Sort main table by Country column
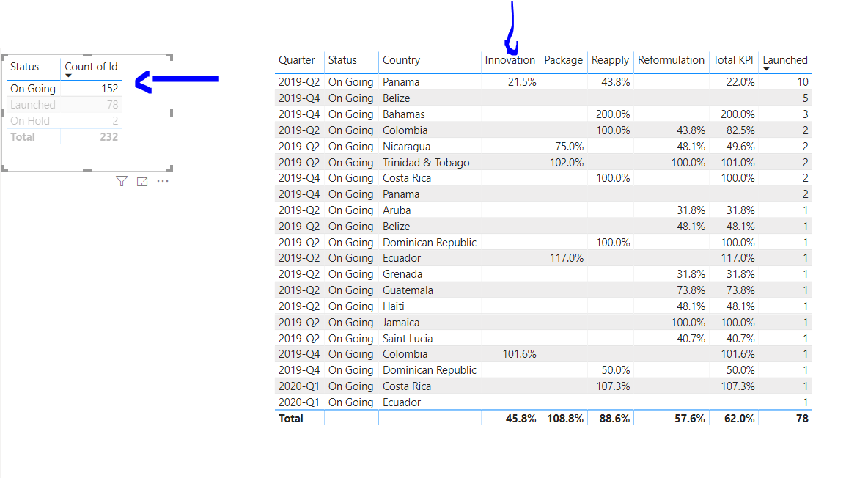This screenshot has width=868, height=478. 401,60
